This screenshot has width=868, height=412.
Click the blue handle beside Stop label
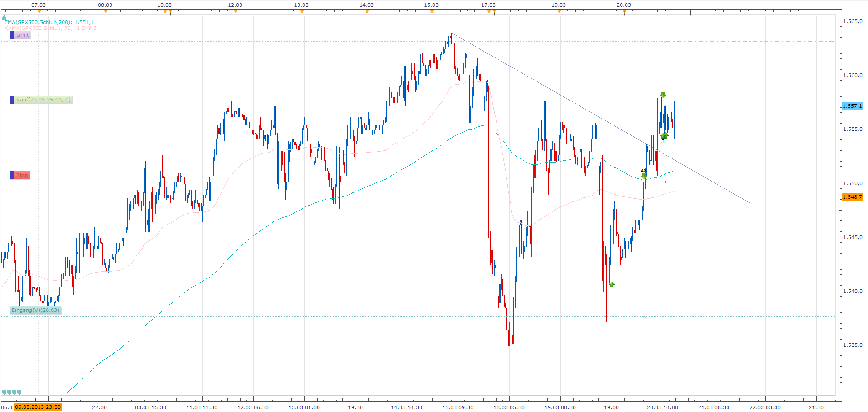tap(12, 175)
